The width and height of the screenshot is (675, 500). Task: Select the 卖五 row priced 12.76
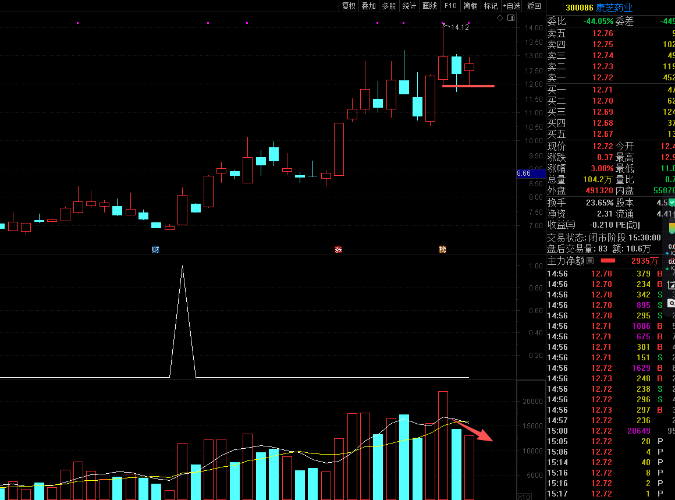611,33
